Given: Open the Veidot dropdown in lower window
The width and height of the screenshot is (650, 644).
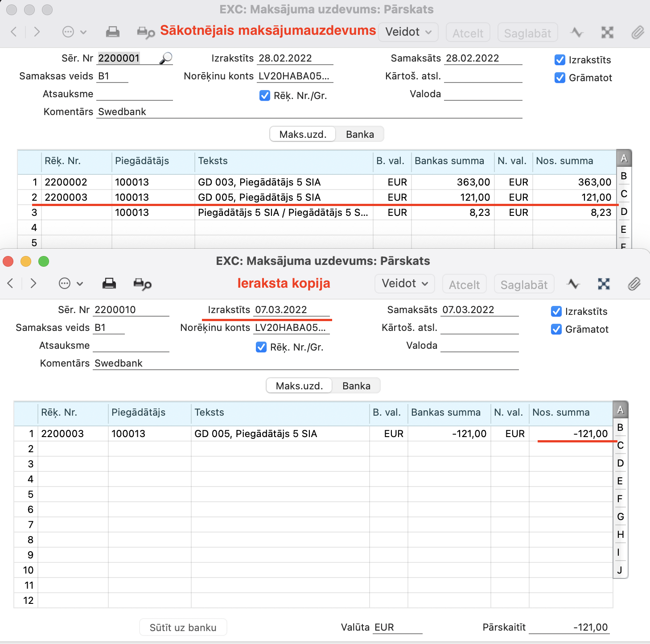Looking at the screenshot, I should (x=405, y=284).
